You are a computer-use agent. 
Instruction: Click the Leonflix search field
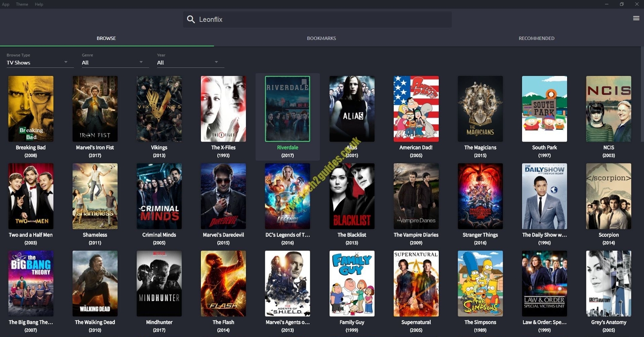[317, 19]
